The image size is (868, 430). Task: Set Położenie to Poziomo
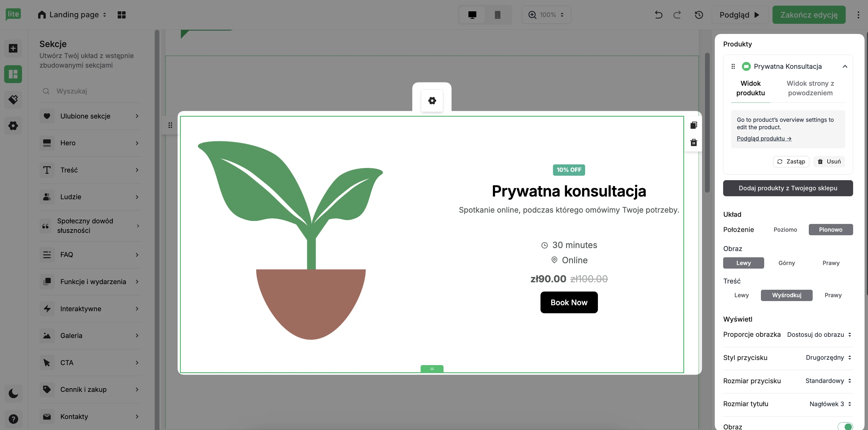[x=785, y=230]
